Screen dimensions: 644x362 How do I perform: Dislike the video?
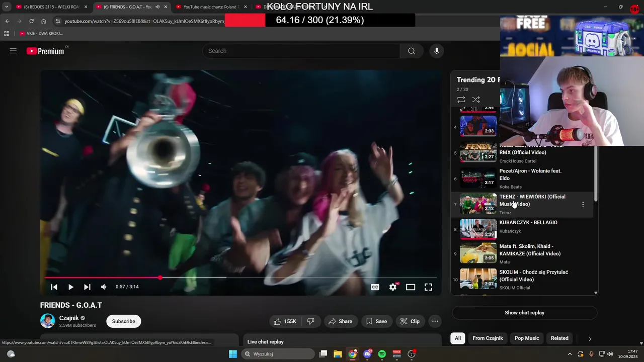pos(311,321)
